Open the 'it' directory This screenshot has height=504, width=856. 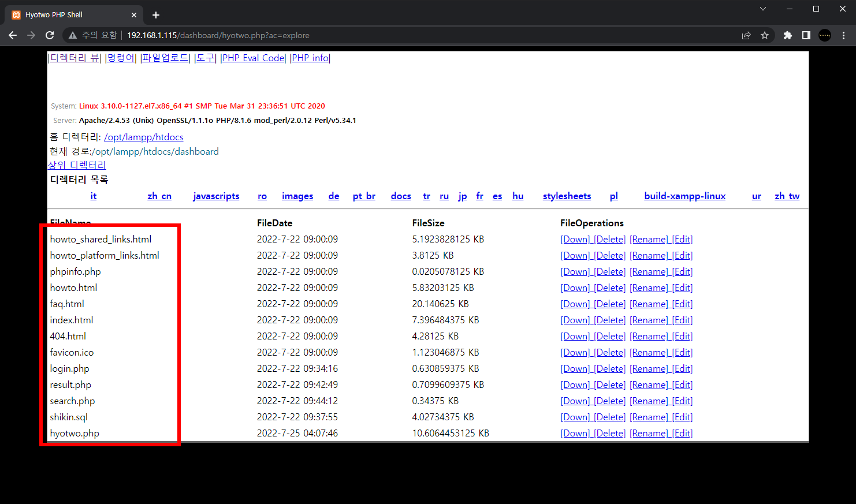pos(94,196)
